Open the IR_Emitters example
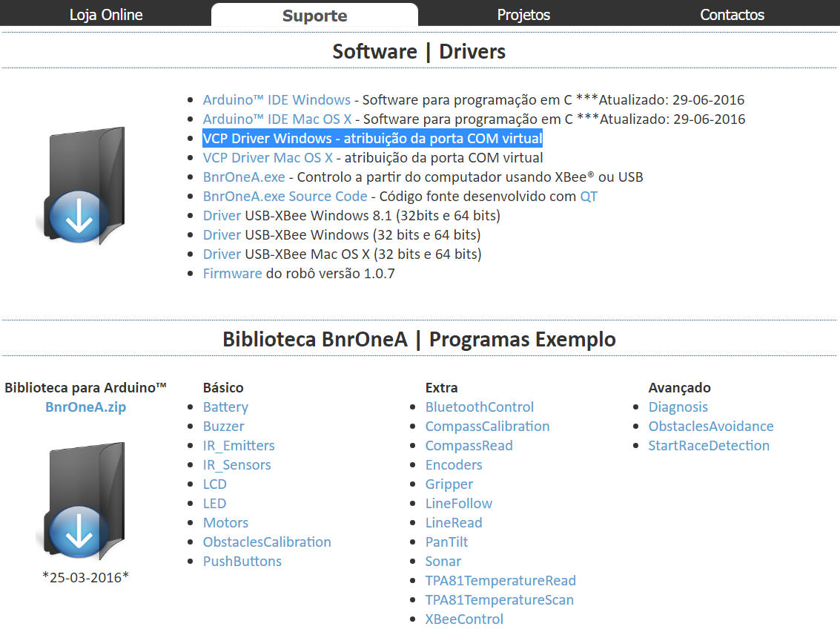The height and width of the screenshot is (638, 840). 239,446
